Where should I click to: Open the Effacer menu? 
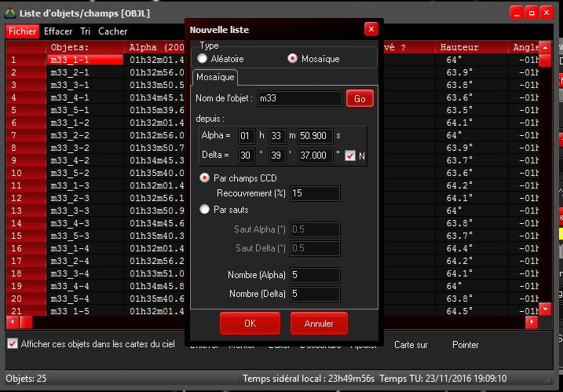point(58,31)
